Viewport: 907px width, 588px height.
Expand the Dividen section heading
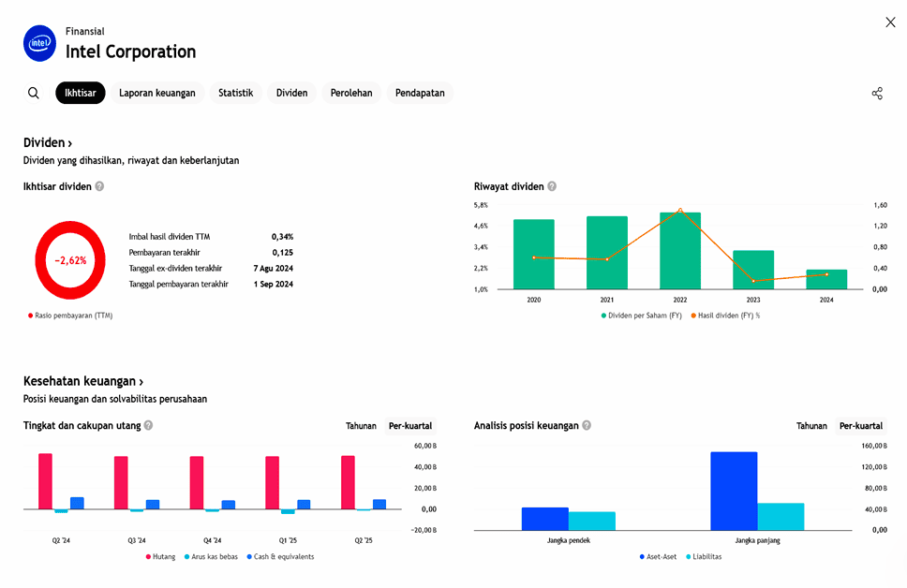point(48,143)
